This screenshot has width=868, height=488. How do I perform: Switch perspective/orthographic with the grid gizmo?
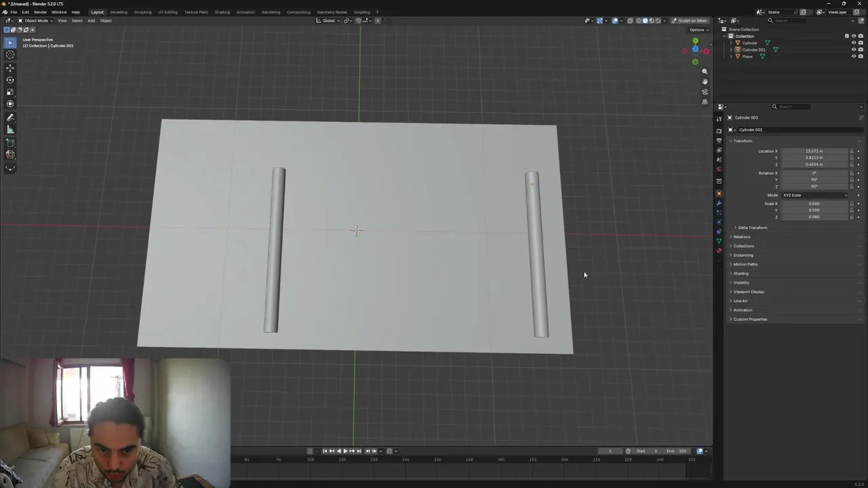point(705,102)
